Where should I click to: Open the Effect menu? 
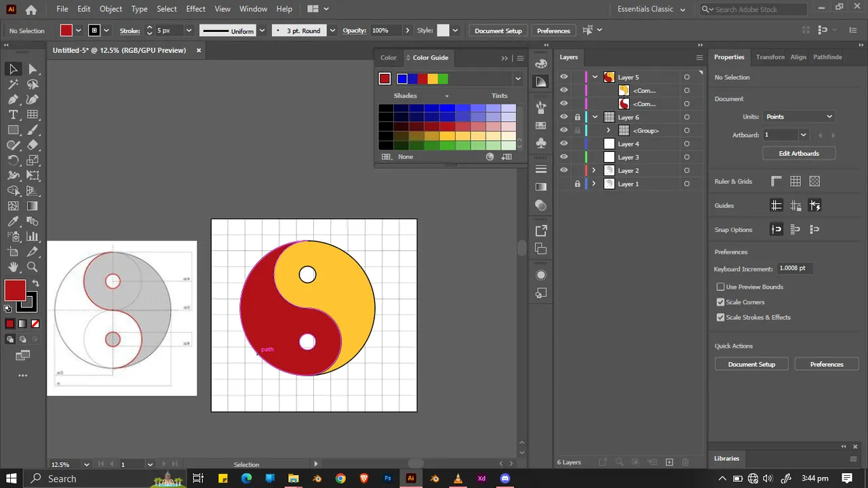[195, 9]
